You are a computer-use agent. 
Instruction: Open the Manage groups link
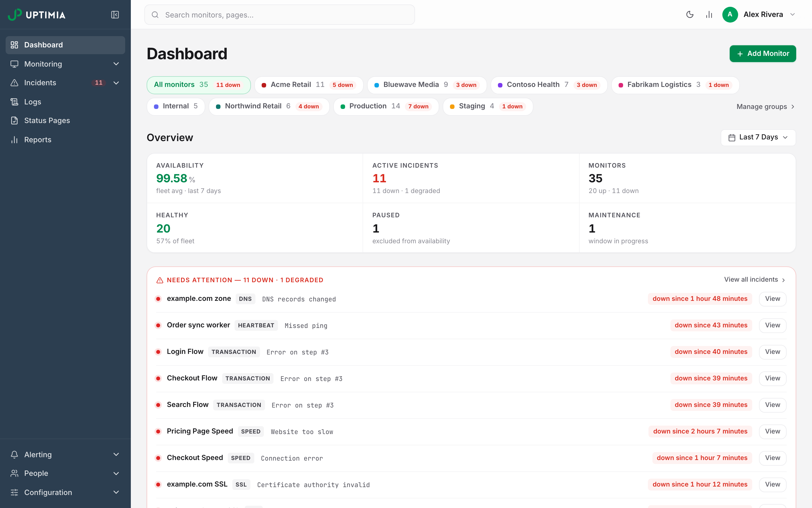coord(766,107)
